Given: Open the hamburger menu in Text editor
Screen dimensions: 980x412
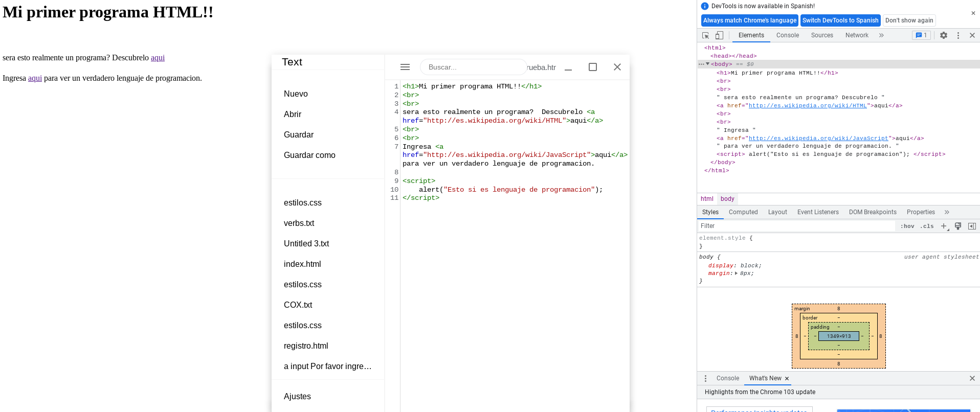Looking at the screenshot, I should 405,67.
